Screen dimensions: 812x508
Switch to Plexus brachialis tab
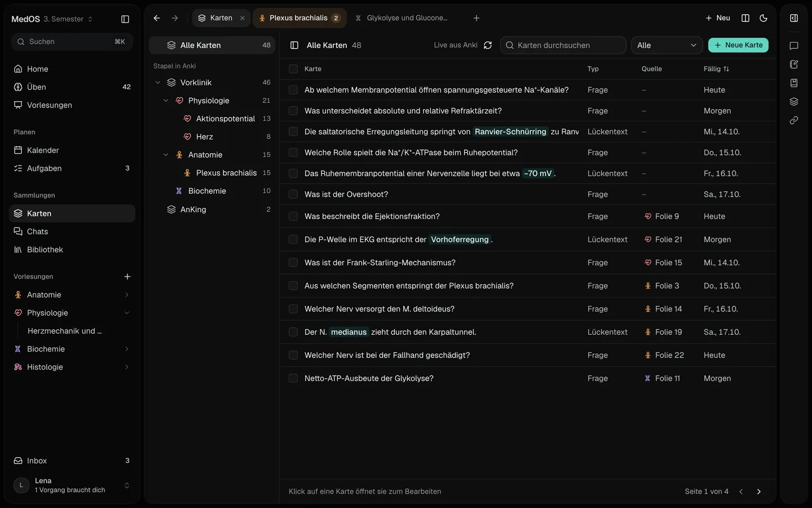point(299,18)
